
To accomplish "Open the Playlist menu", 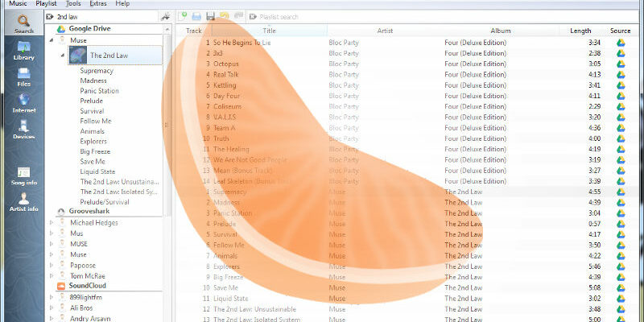I will point(46,4).
